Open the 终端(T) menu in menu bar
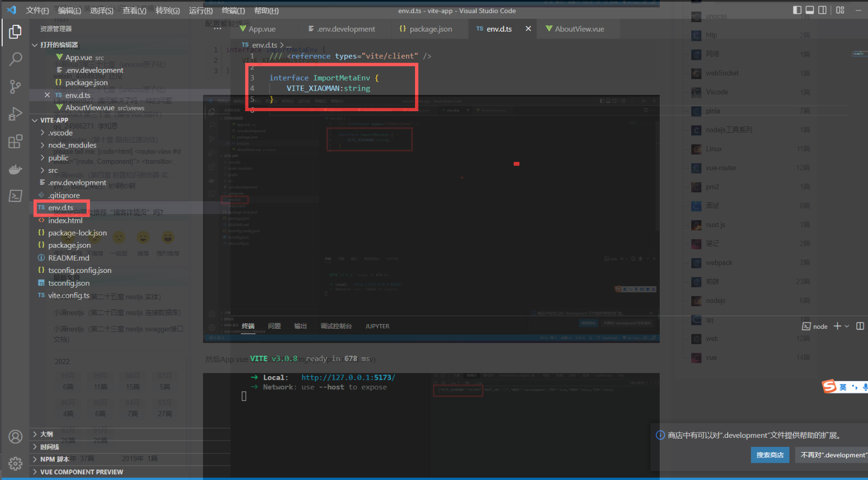 233,11
